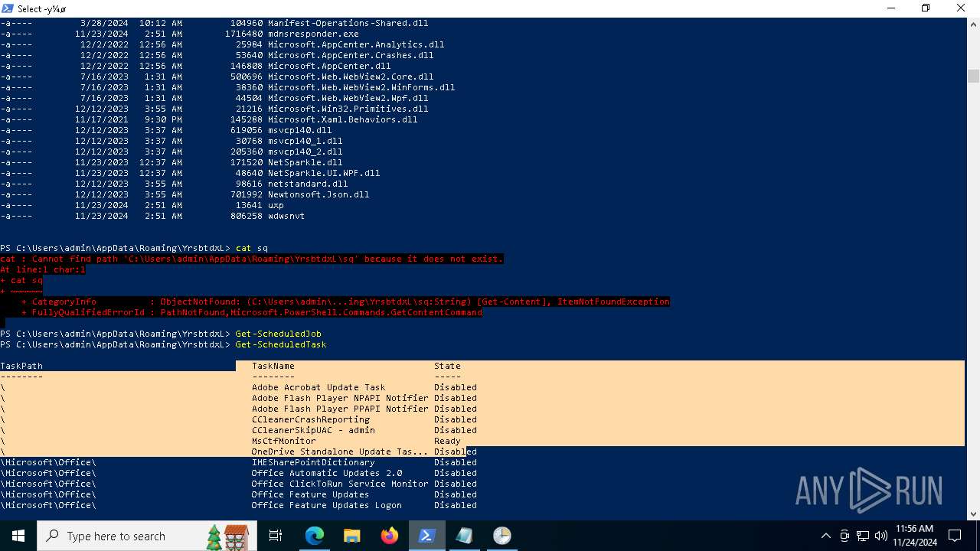The width and height of the screenshot is (980, 551).
Task: Click the scrollbar down arrow
Action: coord(973,514)
